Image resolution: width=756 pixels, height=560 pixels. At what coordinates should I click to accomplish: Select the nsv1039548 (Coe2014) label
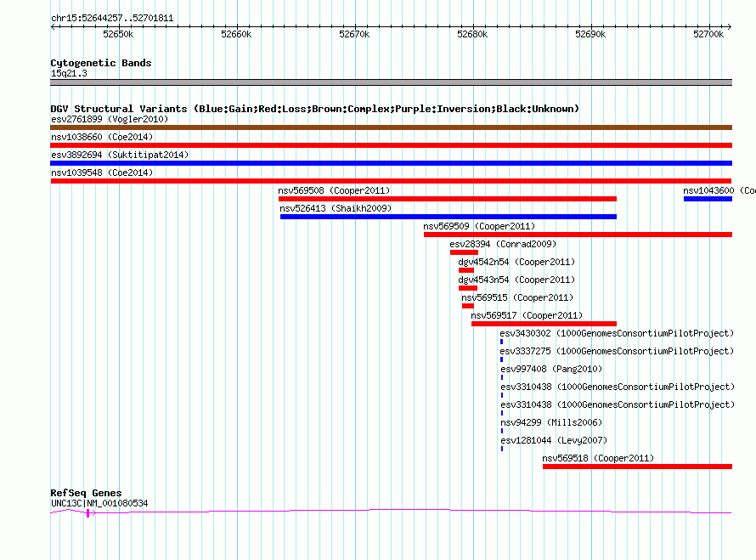[102, 173]
